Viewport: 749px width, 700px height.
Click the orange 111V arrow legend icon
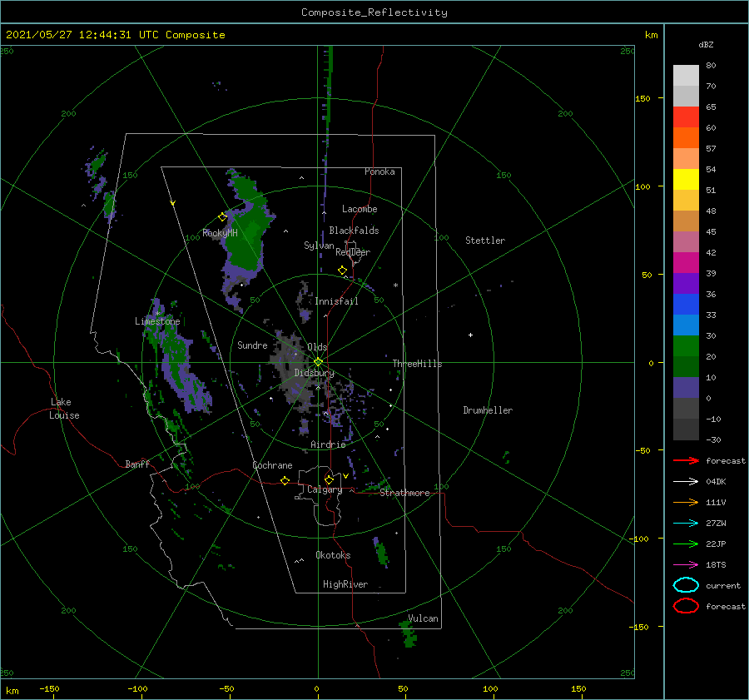pyautogui.click(x=686, y=502)
